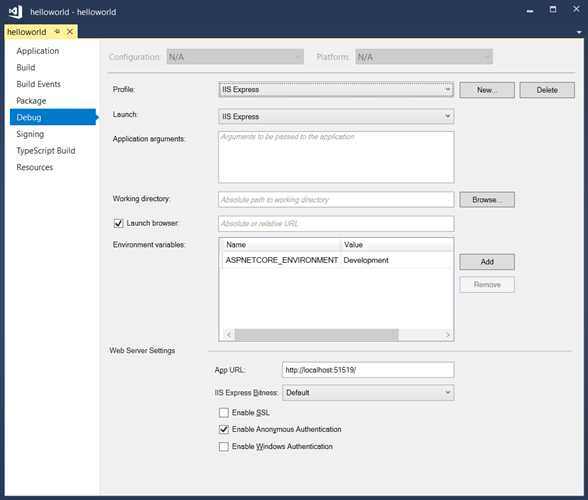Screen dimensions: 588x500
Task: Click the Visual Studio logo icon
Action: pyautogui.click(x=15, y=12)
